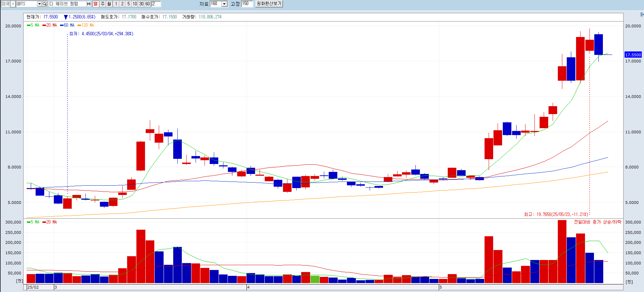Click the M button beside stock name
The height and width of the screenshot is (292, 644).
pyautogui.click(x=89, y=4)
